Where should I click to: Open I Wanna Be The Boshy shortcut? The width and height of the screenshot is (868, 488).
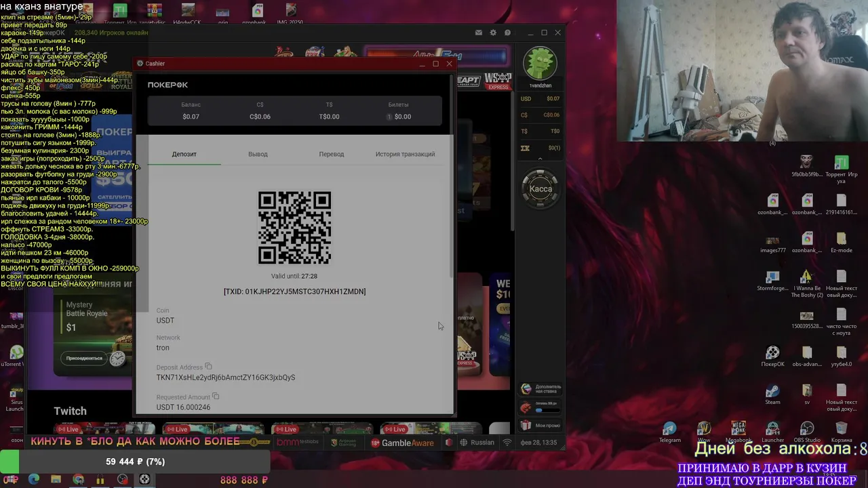(807, 283)
